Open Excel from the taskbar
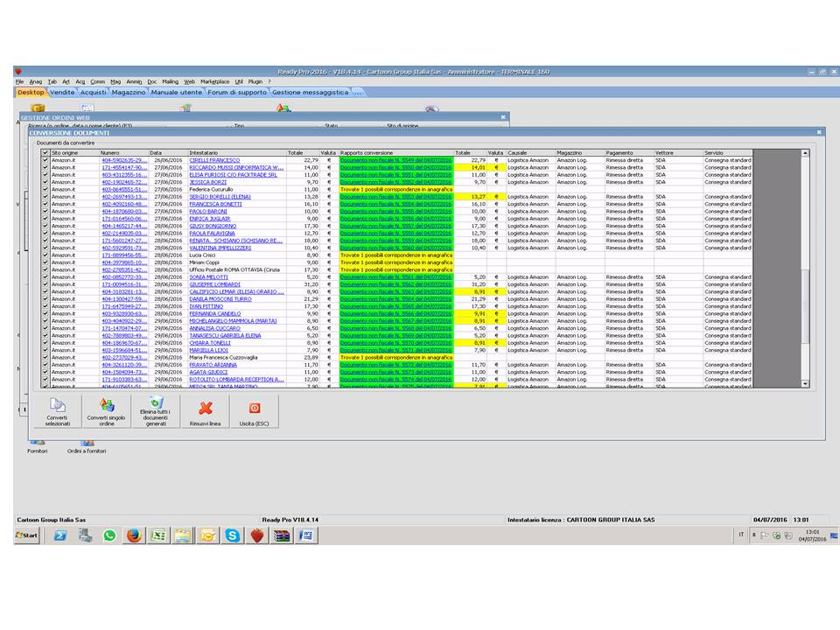The image size is (840, 630). (158, 535)
